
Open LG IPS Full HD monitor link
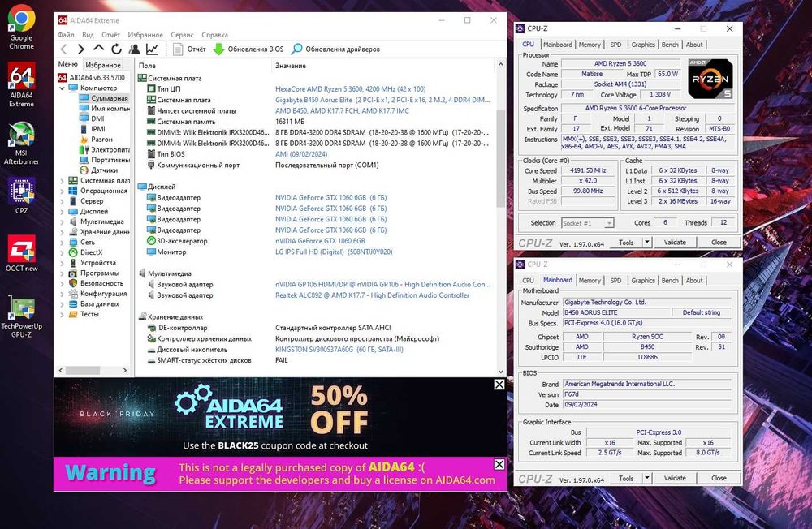coord(334,252)
